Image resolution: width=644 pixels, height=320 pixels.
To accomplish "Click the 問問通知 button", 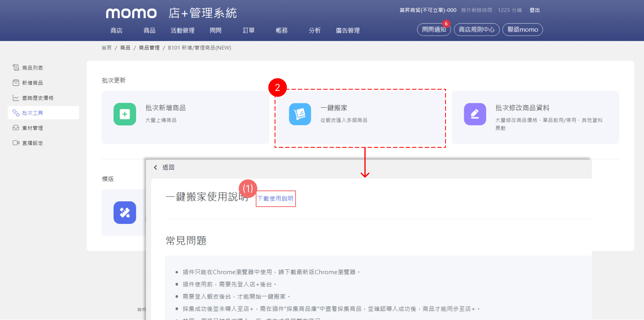I will (x=434, y=29).
